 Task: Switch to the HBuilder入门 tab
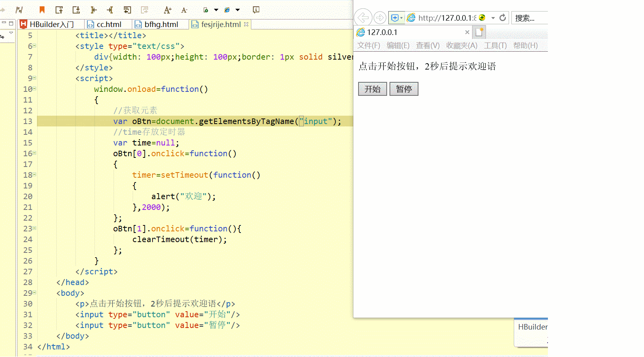point(52,25)
